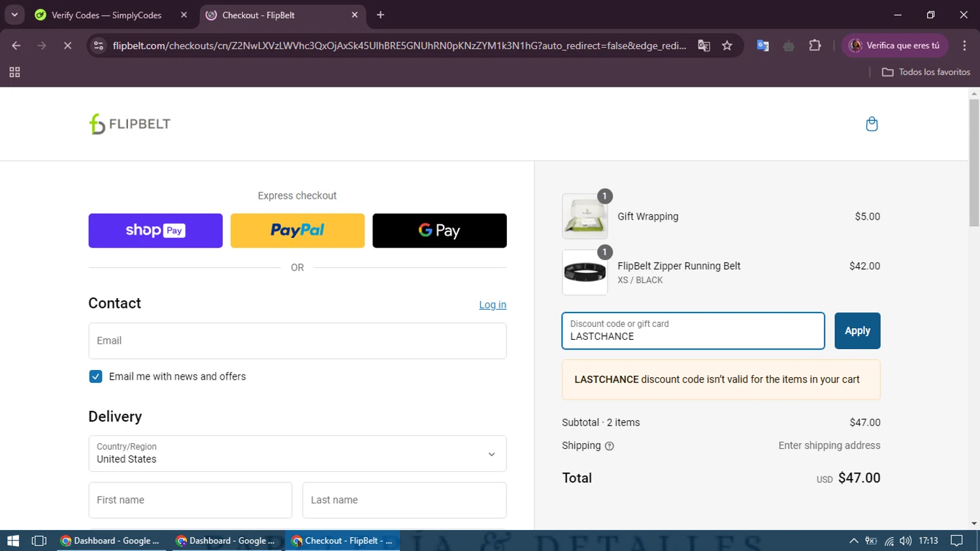Show hidden system tray icons
The width and height of the screenshot is (980, 551).
(x=853, y=541)
